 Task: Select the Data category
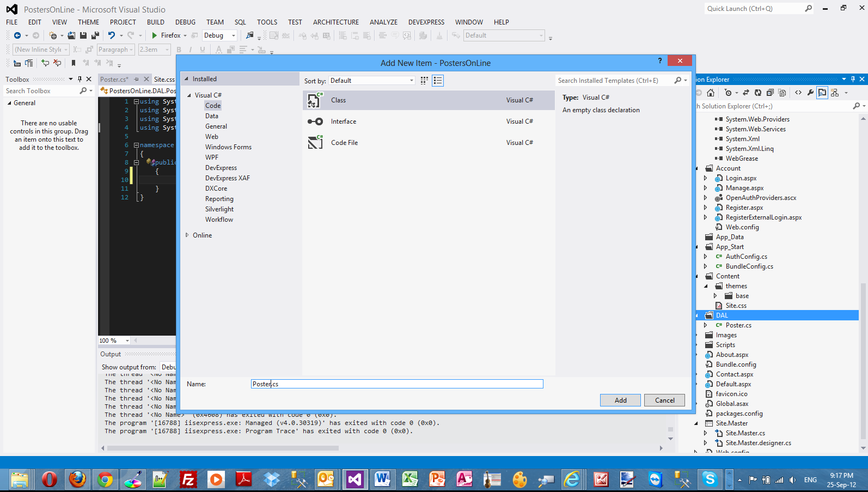[x=212, y=116]
